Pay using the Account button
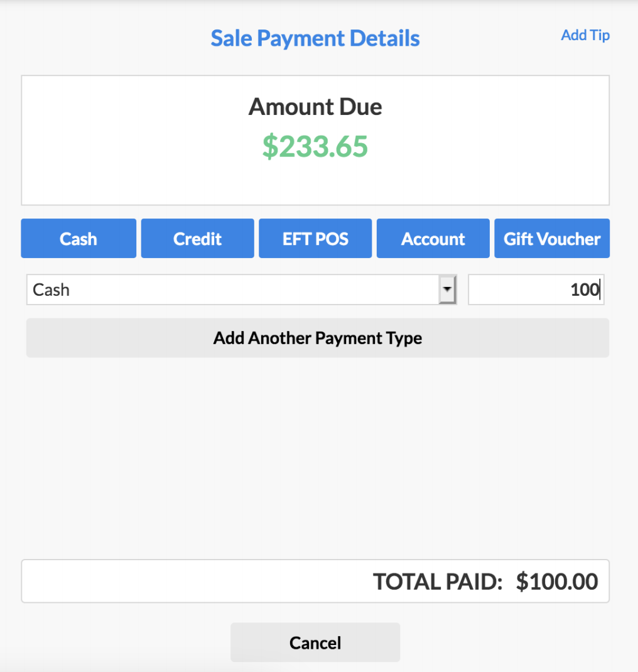 click(433, 239)
